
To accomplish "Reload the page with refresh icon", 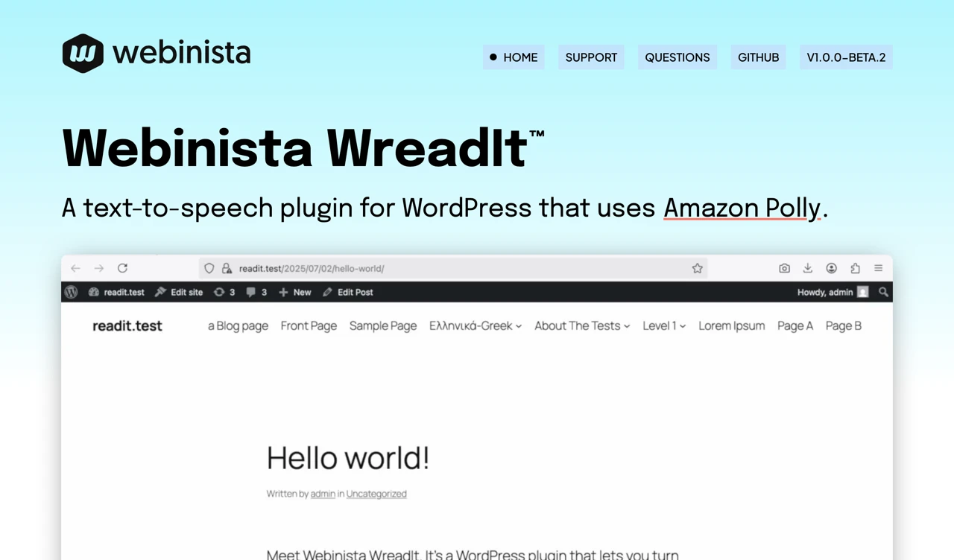I will click(123, 268).
